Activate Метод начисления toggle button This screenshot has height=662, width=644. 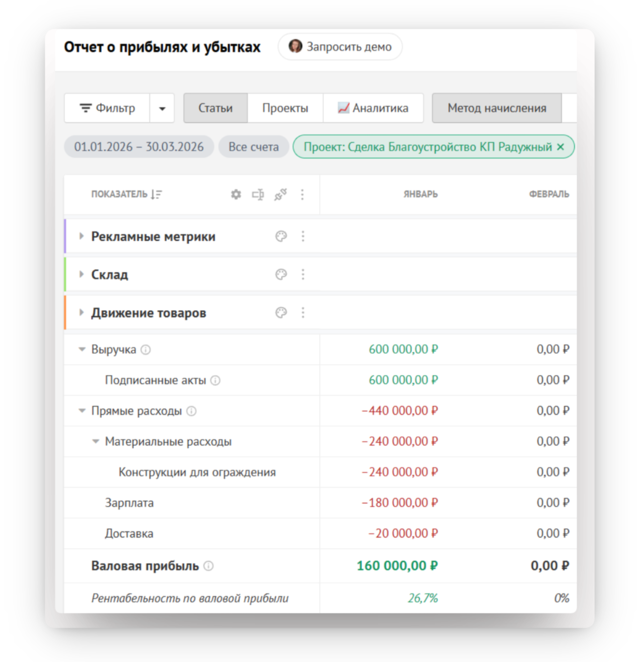[x=497, y=108]
